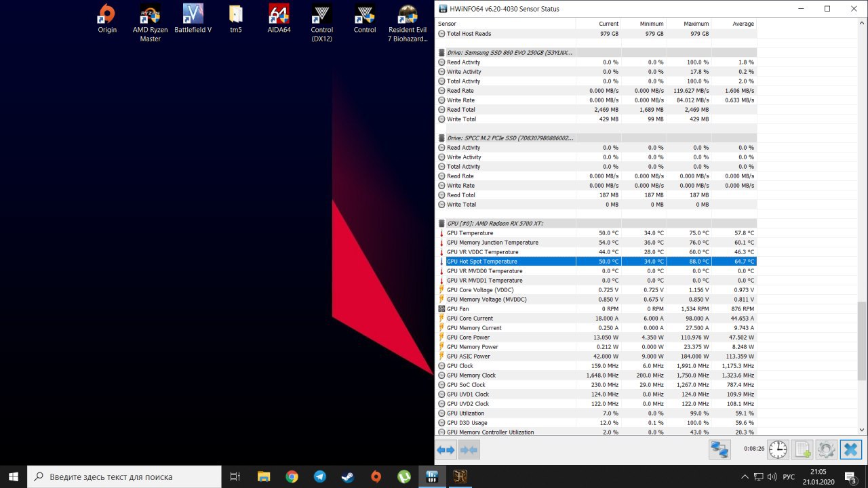The height and width of the screenshot is (488, 868).
Task: Click the 119.627 MB/s maximum read rate value
Action: (x=691, y=90)
